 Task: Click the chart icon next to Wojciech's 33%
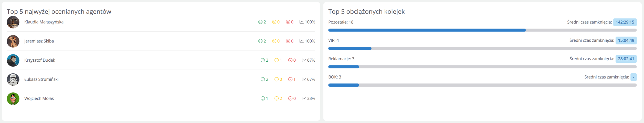point(304,98)
